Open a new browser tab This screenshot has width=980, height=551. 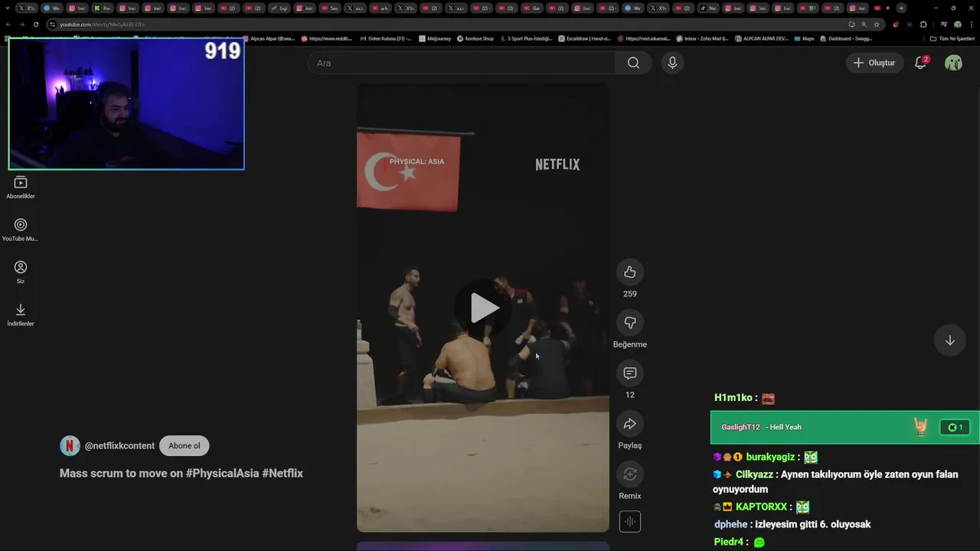901,8
